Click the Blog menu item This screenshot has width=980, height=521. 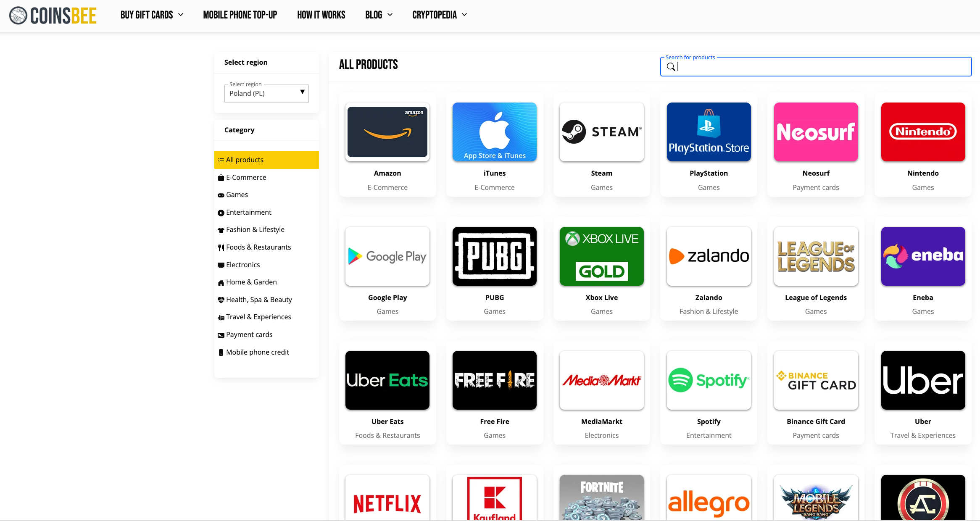(x=378, y=14)
